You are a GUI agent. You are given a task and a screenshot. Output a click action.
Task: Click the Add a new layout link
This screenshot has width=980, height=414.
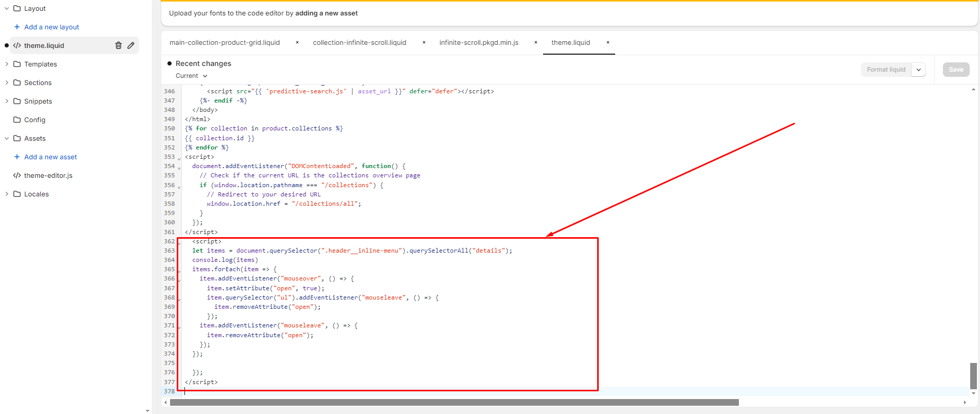(52, 27)
